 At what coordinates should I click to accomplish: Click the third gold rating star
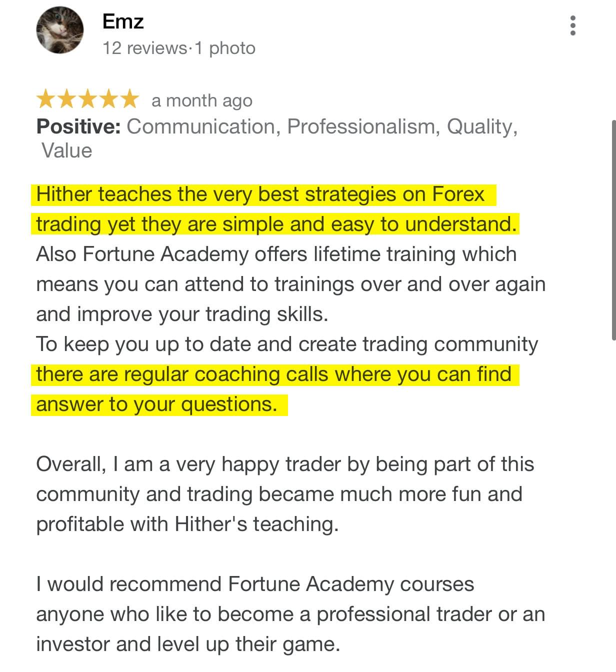click(x=87, y=99)
